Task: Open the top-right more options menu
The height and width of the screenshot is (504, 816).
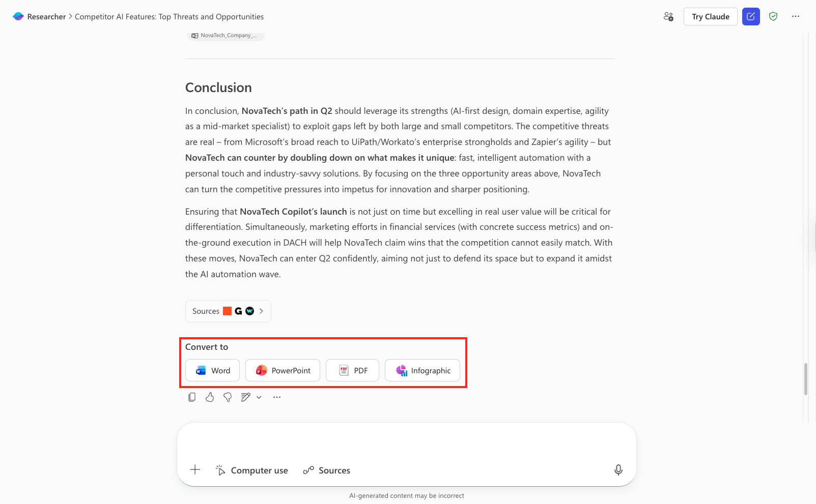Action: [x=796, y=17]
